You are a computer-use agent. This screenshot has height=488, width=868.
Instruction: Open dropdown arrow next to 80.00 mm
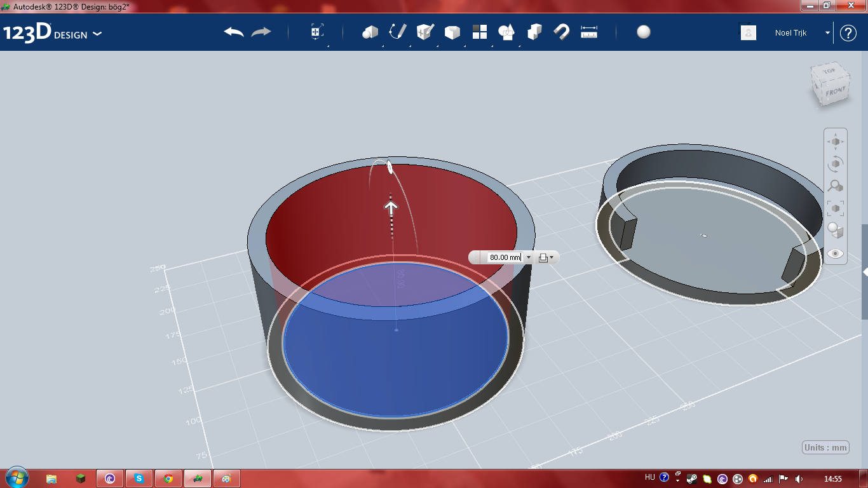(529, 257)
